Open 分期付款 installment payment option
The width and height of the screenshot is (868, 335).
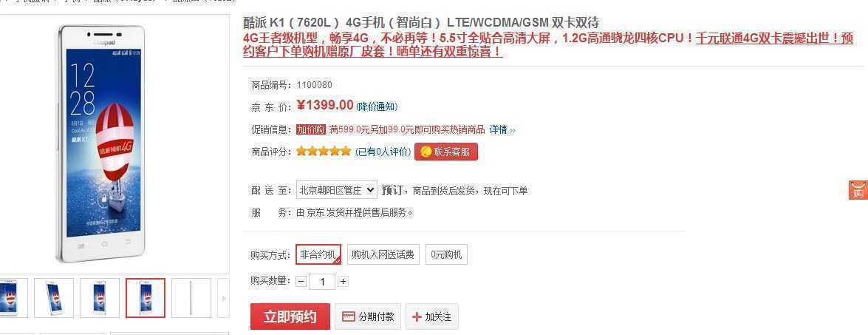[368, 317]
